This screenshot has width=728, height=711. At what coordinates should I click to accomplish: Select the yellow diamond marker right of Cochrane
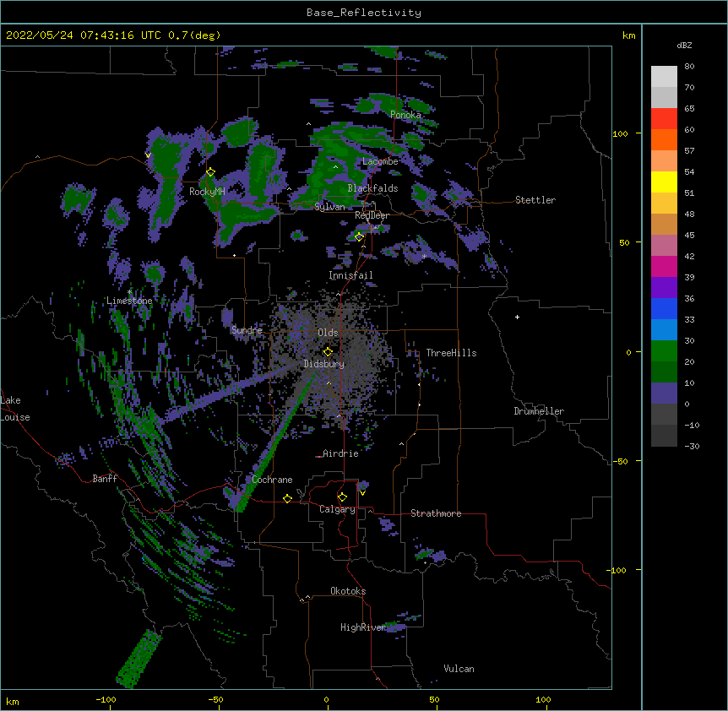(287, 498)
